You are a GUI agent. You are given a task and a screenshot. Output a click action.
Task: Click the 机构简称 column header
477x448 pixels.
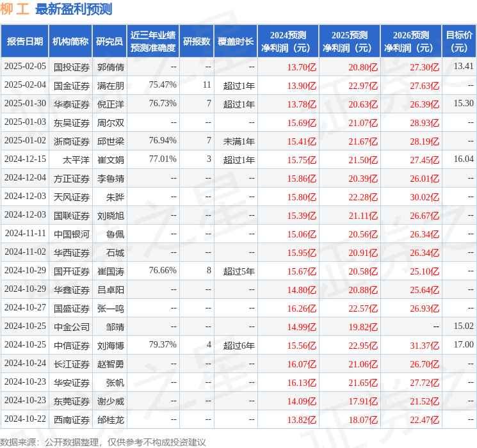pyautogui.click(x=70, y=42)
